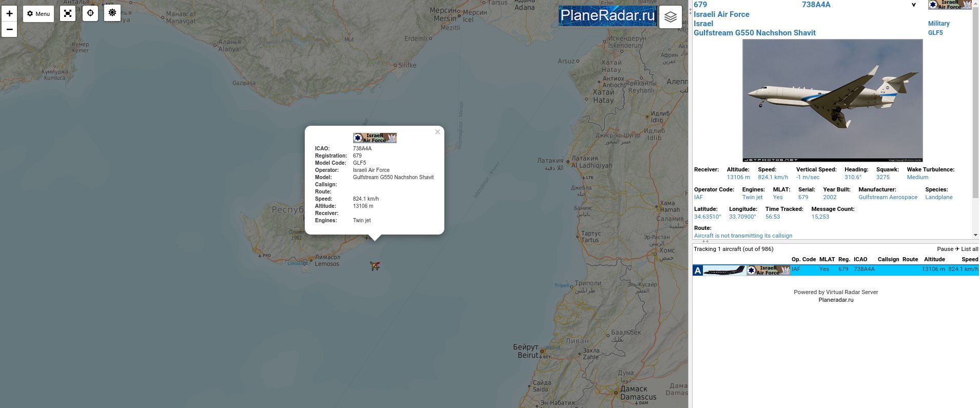Click the panel splitter arrows at left edge
This screenshot has height=408, width=980.
pyautogui.click(x=690, y=10)
